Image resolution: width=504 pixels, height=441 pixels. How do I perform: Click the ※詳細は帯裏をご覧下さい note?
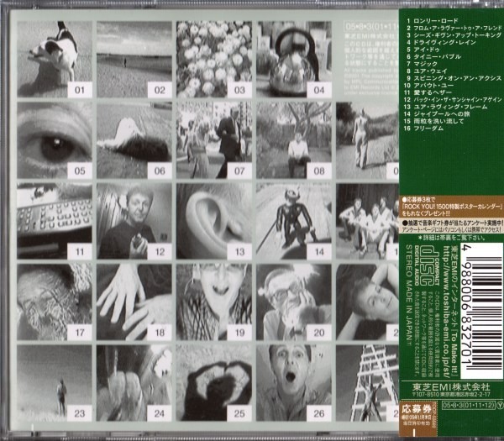452,238
